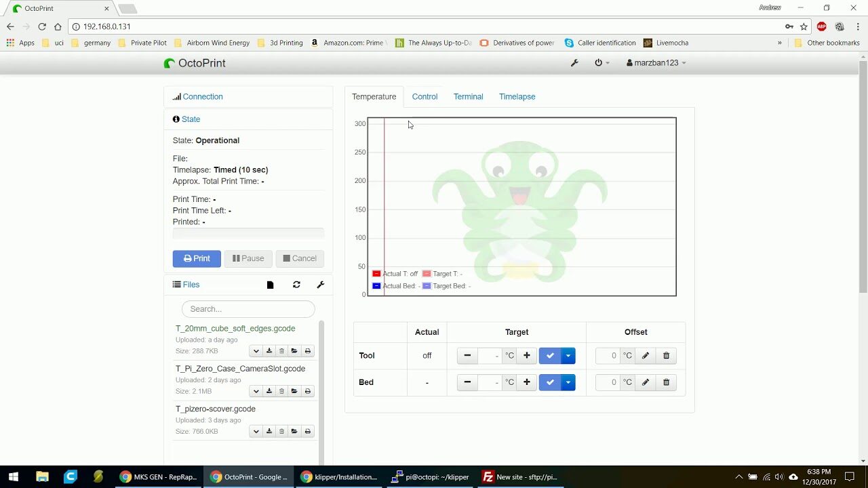Open OctoPrint settings wrench icon
868x488 pixels.
click(x=574, y=63)
